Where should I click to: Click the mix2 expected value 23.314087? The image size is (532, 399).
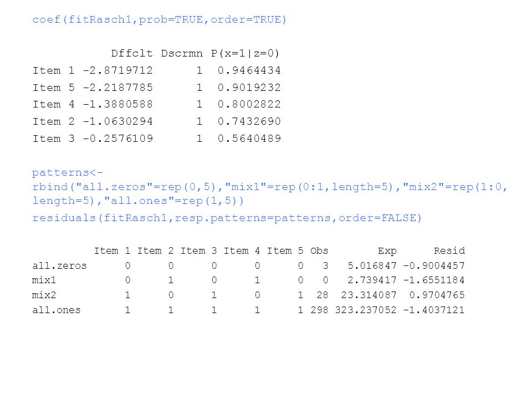click(369, 295)
